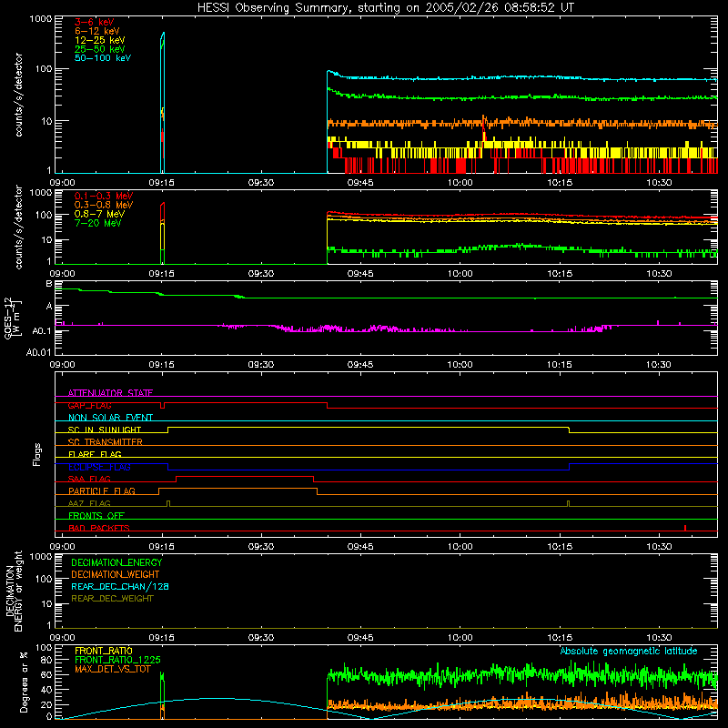Viewport: 728px width, 728px height.
Task: Select the BAD_PACKETS flag label
Action: (x=99, y=528)
